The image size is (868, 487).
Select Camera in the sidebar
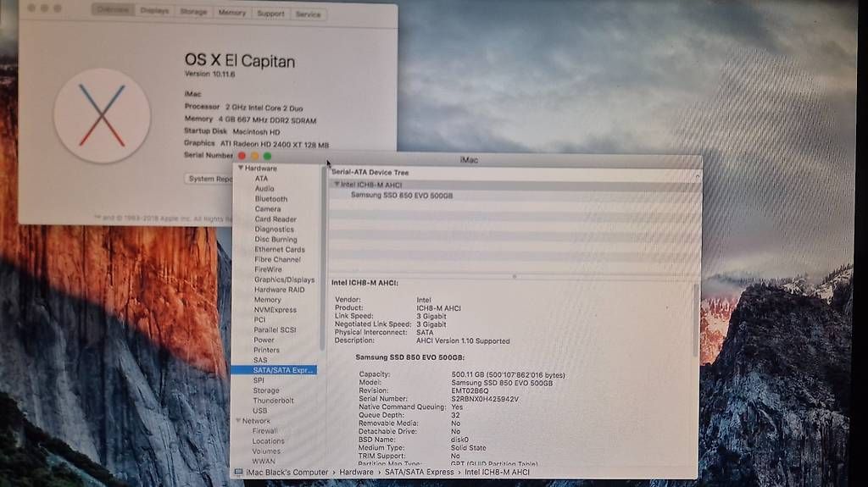268,208
